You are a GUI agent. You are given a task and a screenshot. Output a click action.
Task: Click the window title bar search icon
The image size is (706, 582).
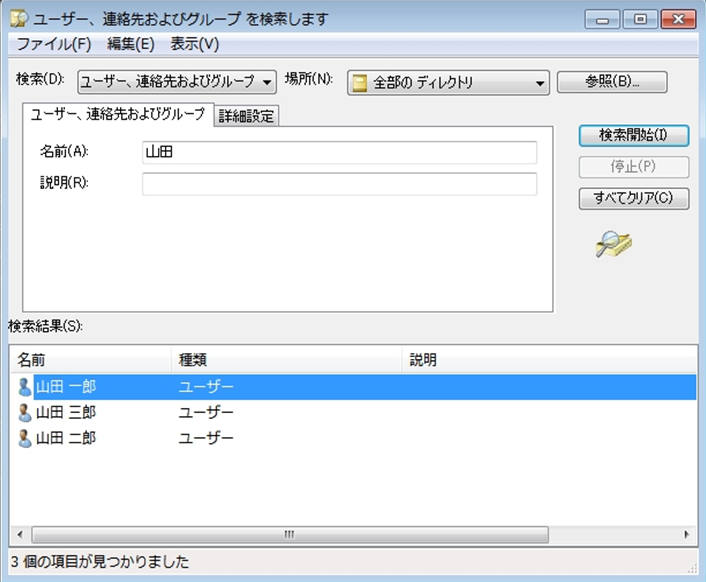(19, 19)
